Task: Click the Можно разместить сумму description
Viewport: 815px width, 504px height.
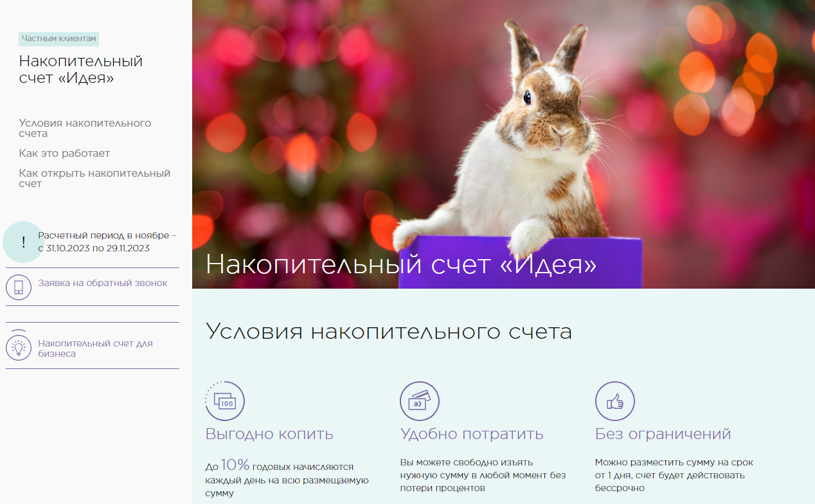Action: click(674, 475)
